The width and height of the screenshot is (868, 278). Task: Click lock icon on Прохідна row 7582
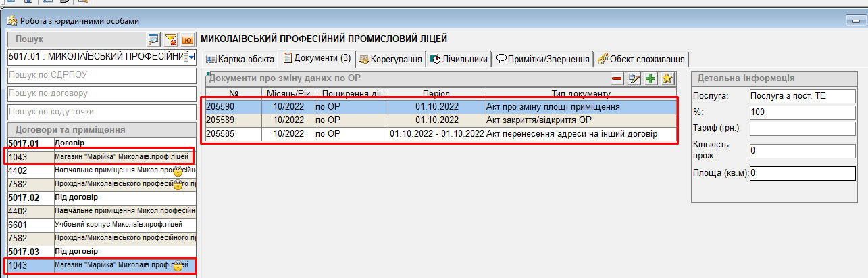[178, 184]
